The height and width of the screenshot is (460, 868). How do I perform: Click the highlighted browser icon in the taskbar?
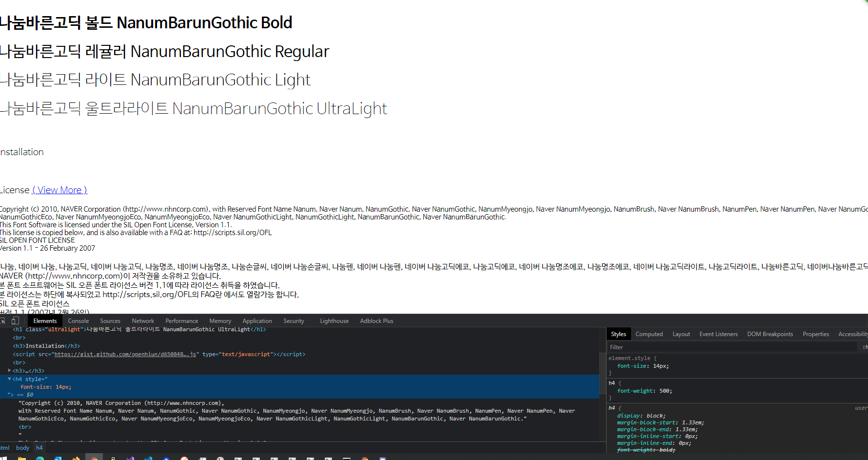(94, 458)
